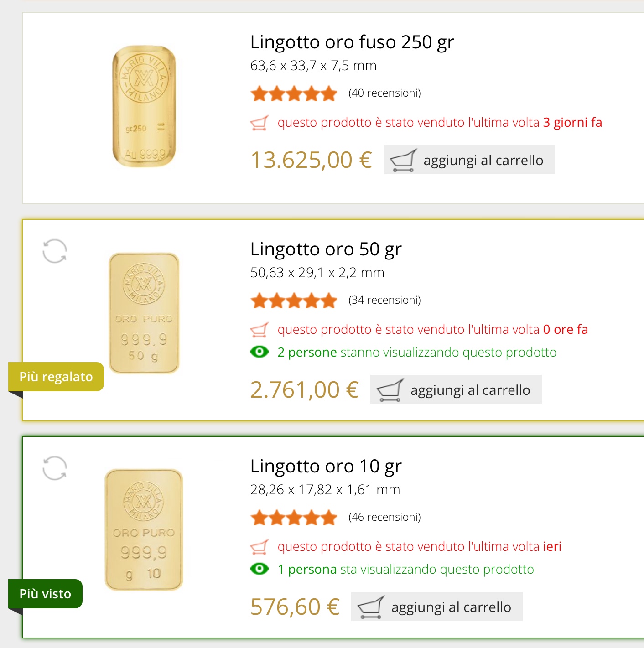This screenshot has width=644, height=648.
Task: Click the Più visto badge
Action: click(45, 594)
